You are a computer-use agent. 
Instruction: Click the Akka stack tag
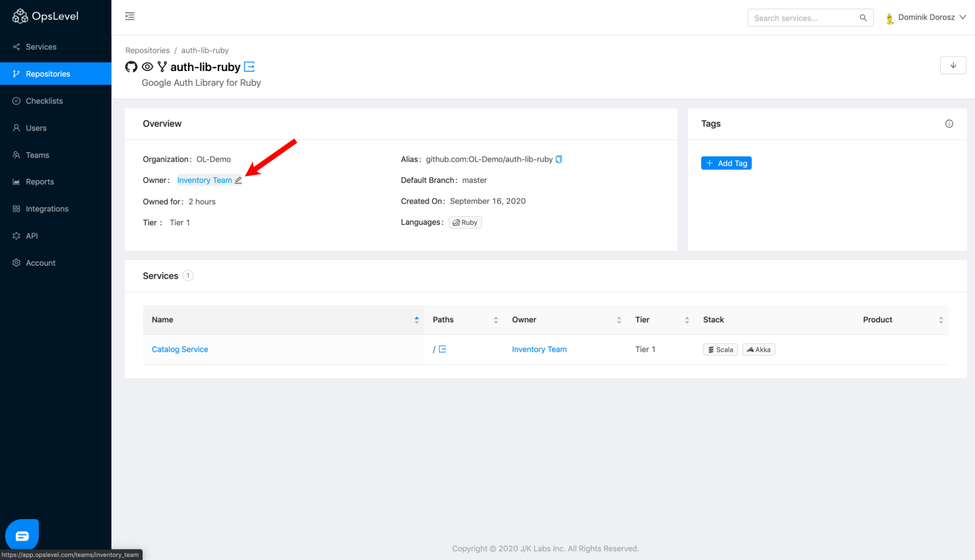[758, 350]
